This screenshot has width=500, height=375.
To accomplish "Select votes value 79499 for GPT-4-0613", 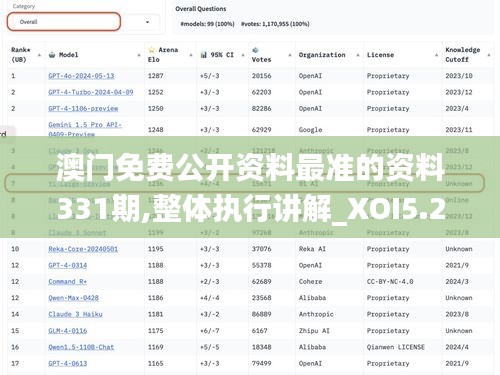I will pyautogui.click(x=261, y=364).
